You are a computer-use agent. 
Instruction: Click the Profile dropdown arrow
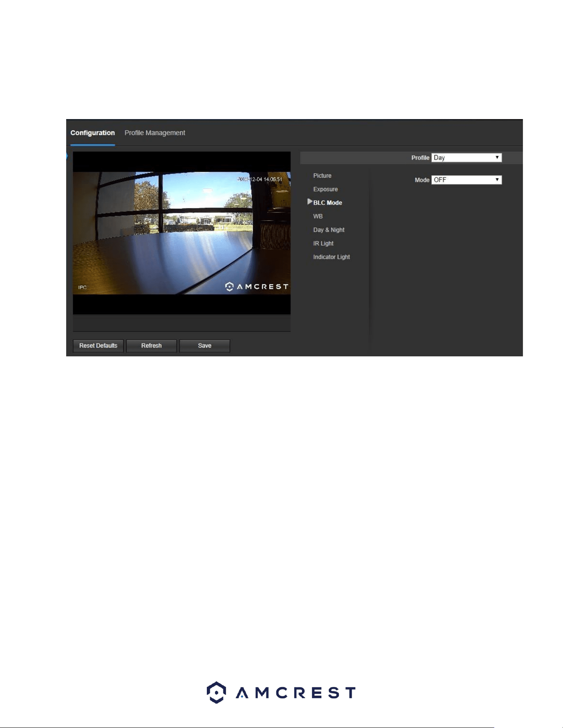497,158
